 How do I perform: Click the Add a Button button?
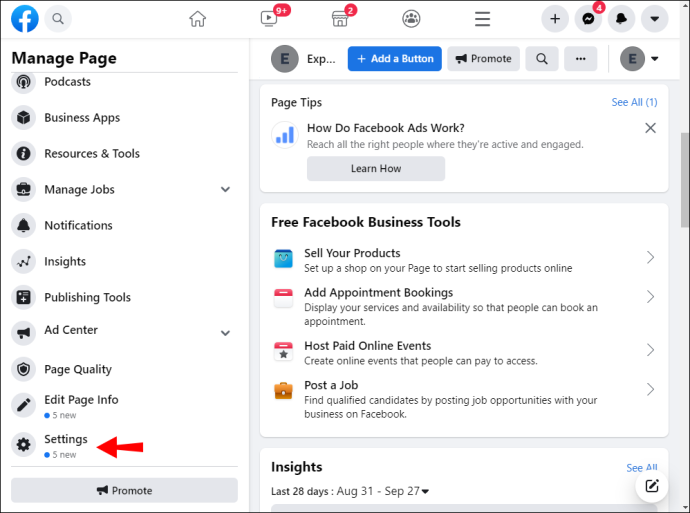pos(395,59)
